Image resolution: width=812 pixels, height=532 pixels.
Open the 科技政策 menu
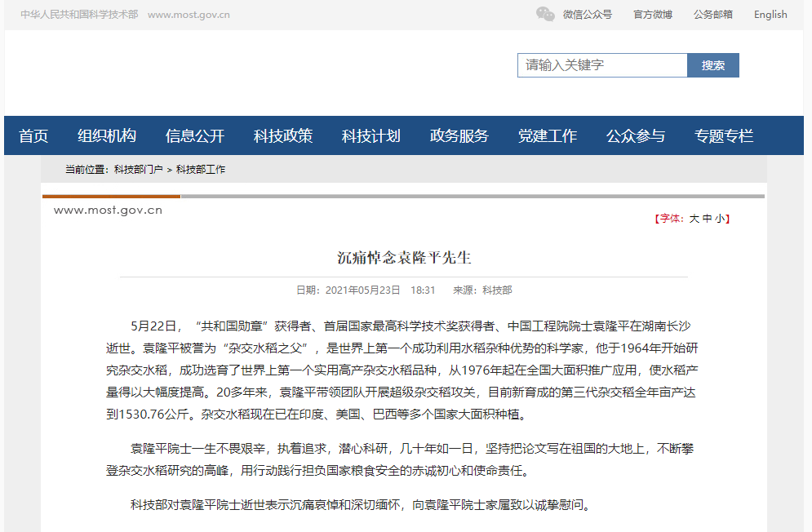coord(282,135)
